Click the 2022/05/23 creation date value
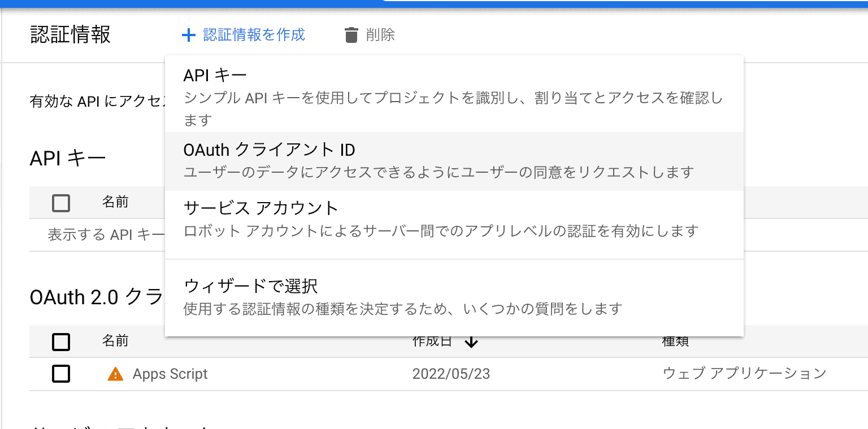 click(450, 374)
